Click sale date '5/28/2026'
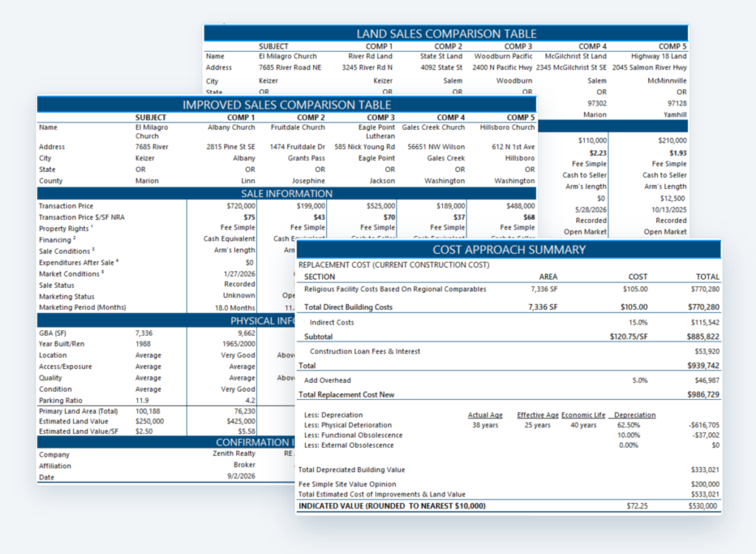The height and width of the screenshot is (554, 756). 591,210
